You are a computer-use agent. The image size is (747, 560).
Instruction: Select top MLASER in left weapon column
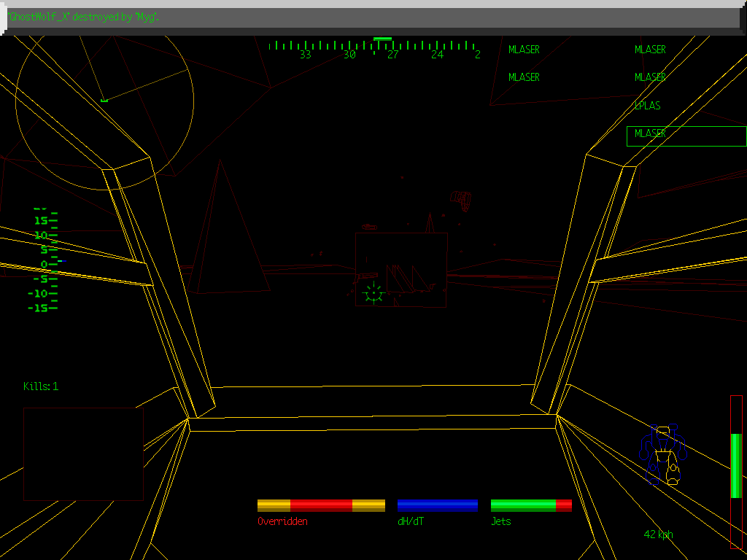click(x=524, y=50)
